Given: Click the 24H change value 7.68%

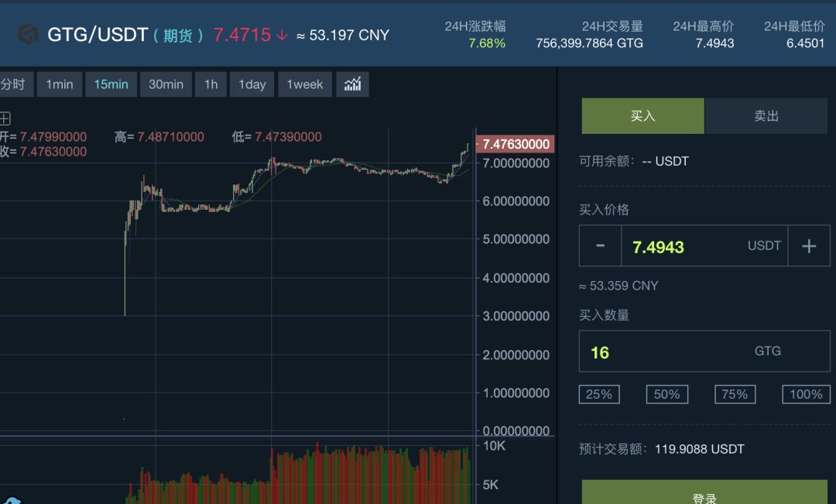Looking at the screenshot, I should click(x=487, y=43).
